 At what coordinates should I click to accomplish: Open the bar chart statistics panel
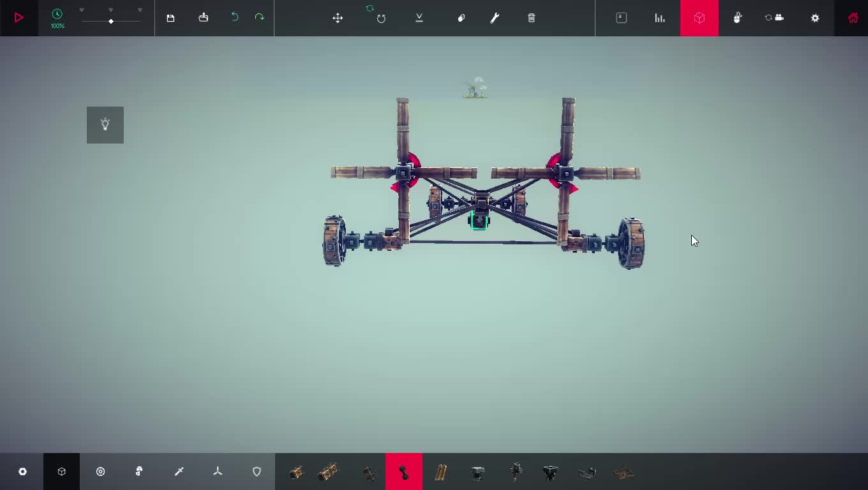[660, 18]
